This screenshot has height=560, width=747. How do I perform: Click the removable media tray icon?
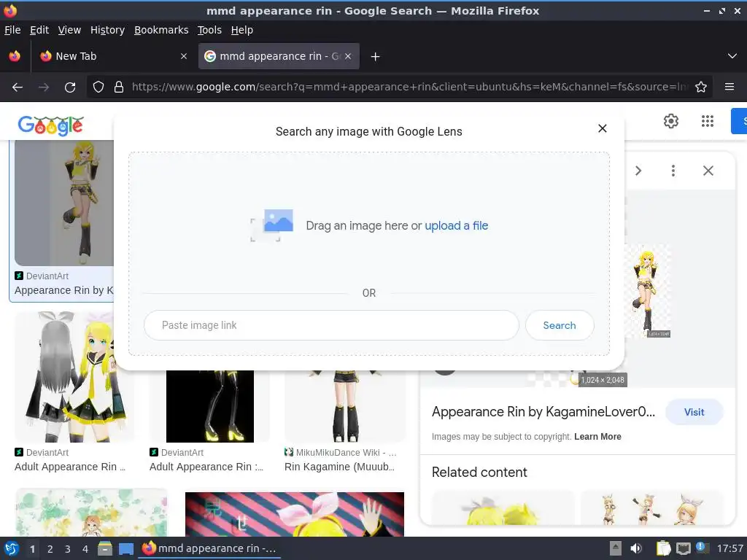pyautogui.click(x=616, y=548)
